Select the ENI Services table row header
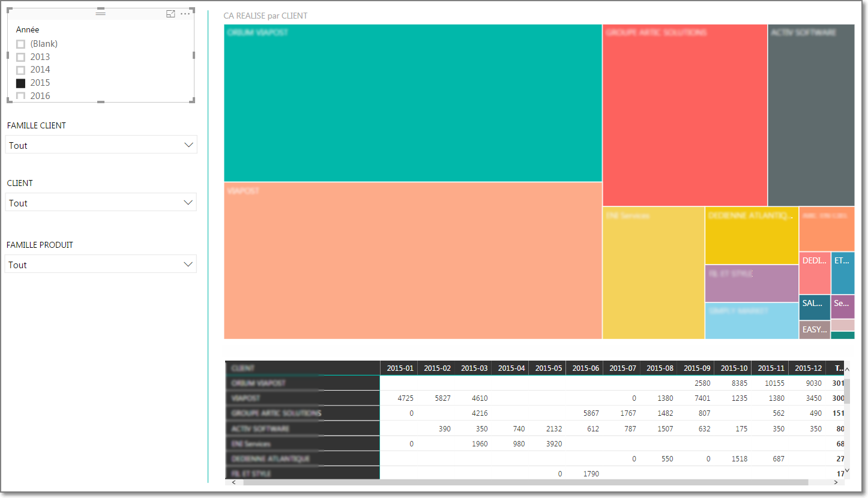This screenshot has width=868, height=498. [x=303, y=443]
